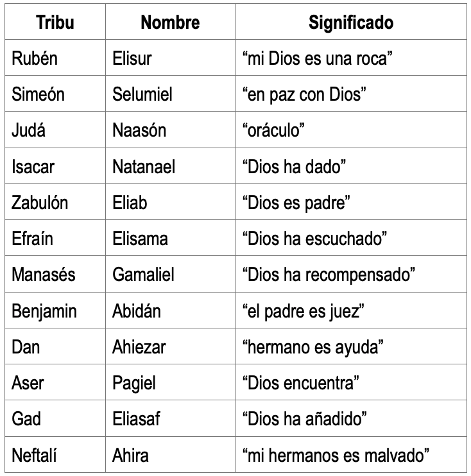
Task: Click the Ahiezar name cell
Action: (x=170, y=346)
